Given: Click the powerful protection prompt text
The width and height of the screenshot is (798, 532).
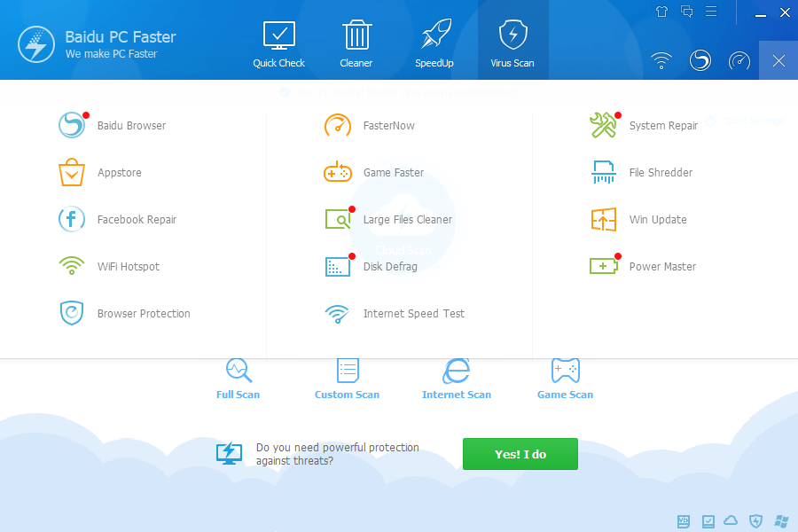Looking at the screenshot, I should tap(338, 454).
